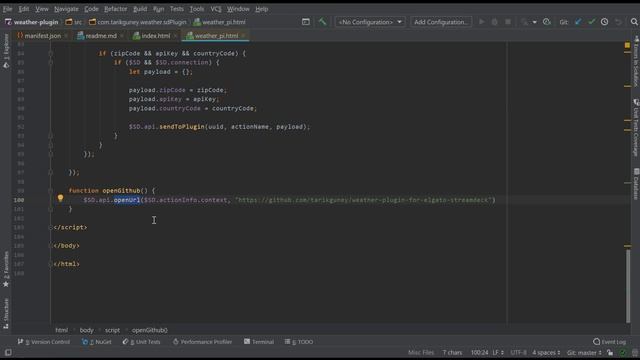Click the 100:24 caret position indicator
The image size is (640, 360).
tap(479, 353)
